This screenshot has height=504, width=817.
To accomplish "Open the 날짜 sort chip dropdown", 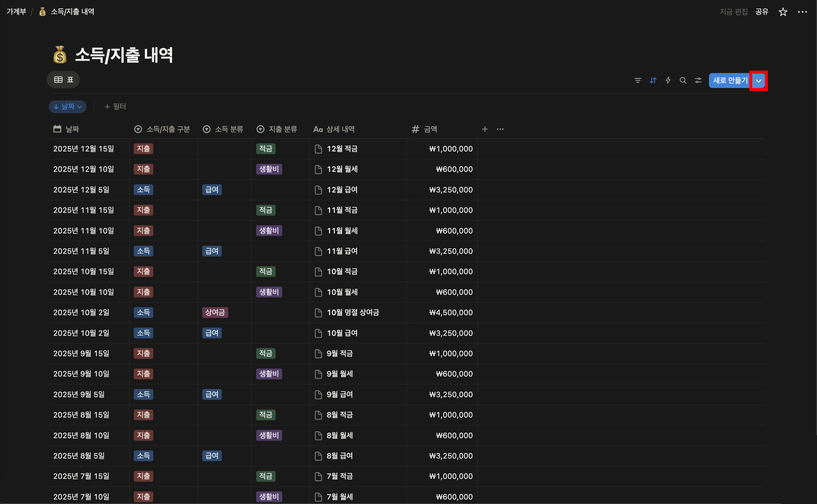I will (x=68, y=107).
